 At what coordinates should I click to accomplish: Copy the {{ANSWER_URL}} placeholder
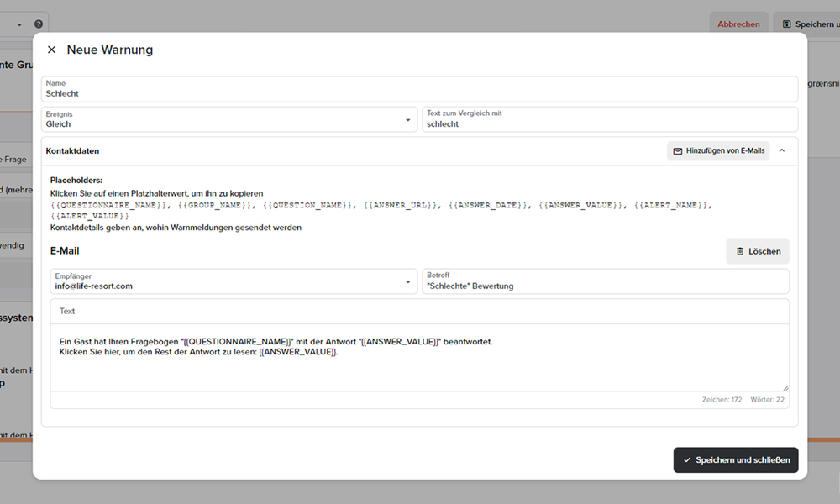(401, 205)
